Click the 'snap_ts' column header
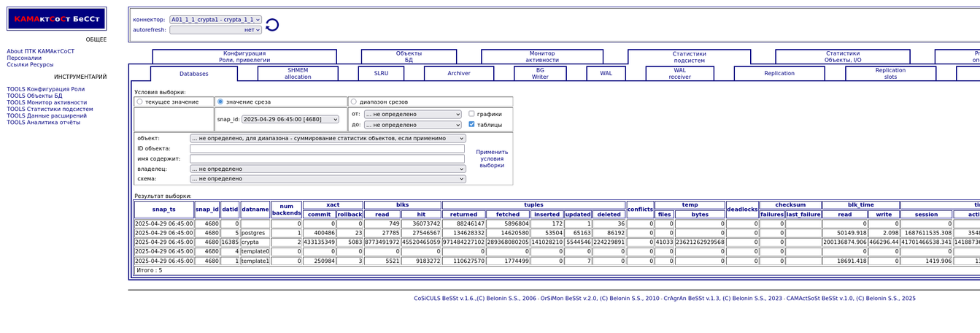Image resolution: width=980 pixels, height=333 pixels. pos(163,210)
